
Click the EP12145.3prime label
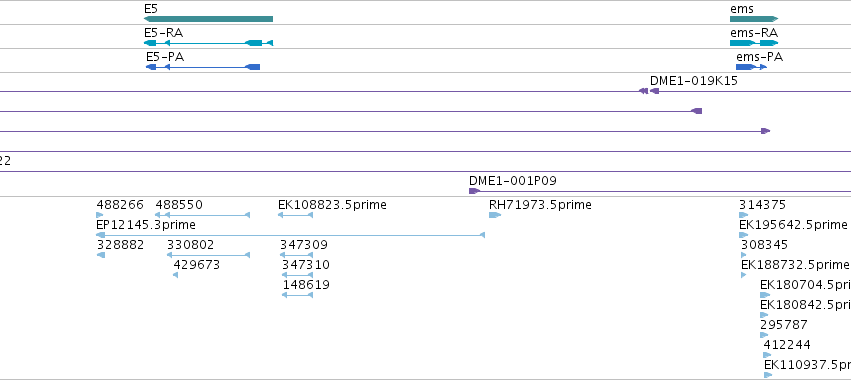tap(146, 225)
